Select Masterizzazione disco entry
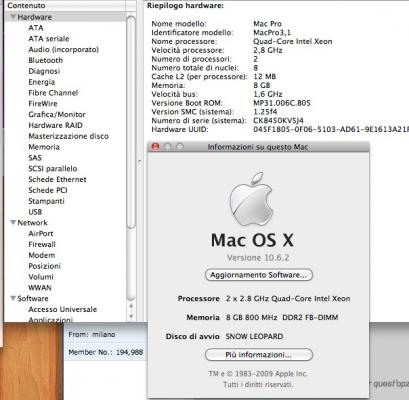This screenshot has height=400, width=409. point(68,136)
